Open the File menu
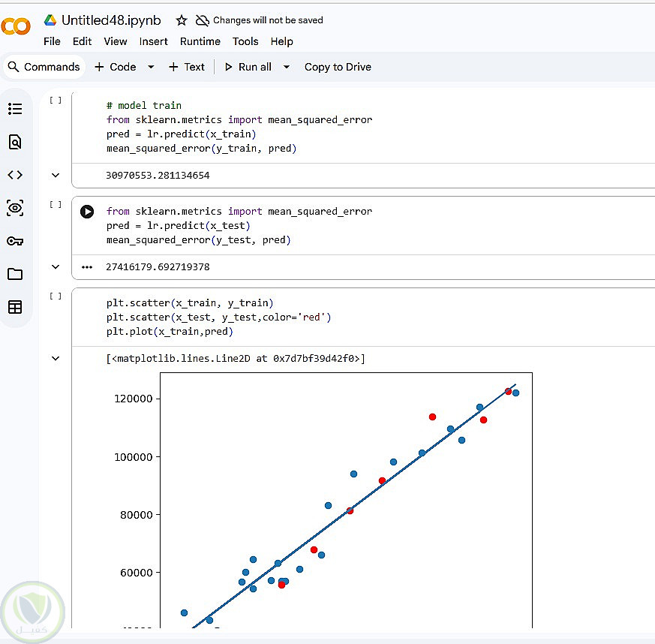The image size is (655, 644). 52,41
